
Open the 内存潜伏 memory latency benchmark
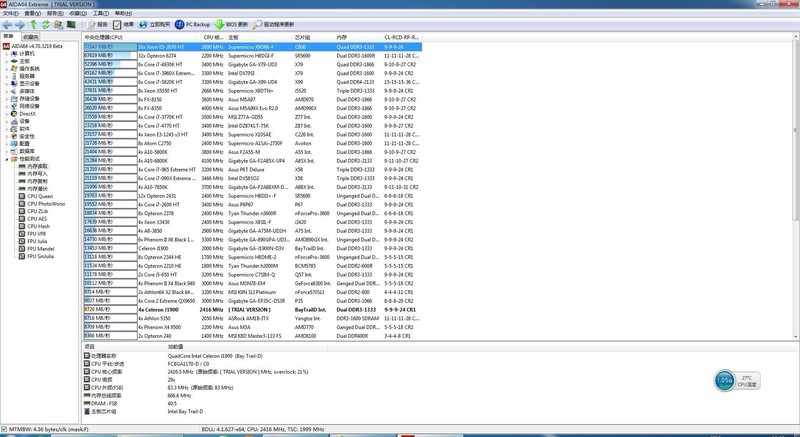click(33, 189)
